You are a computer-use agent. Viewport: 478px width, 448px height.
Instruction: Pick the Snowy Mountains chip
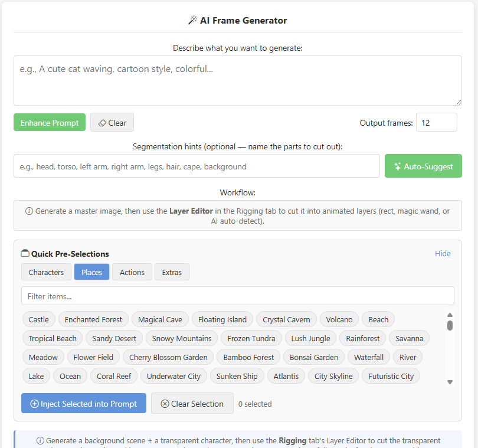(182, 339)
